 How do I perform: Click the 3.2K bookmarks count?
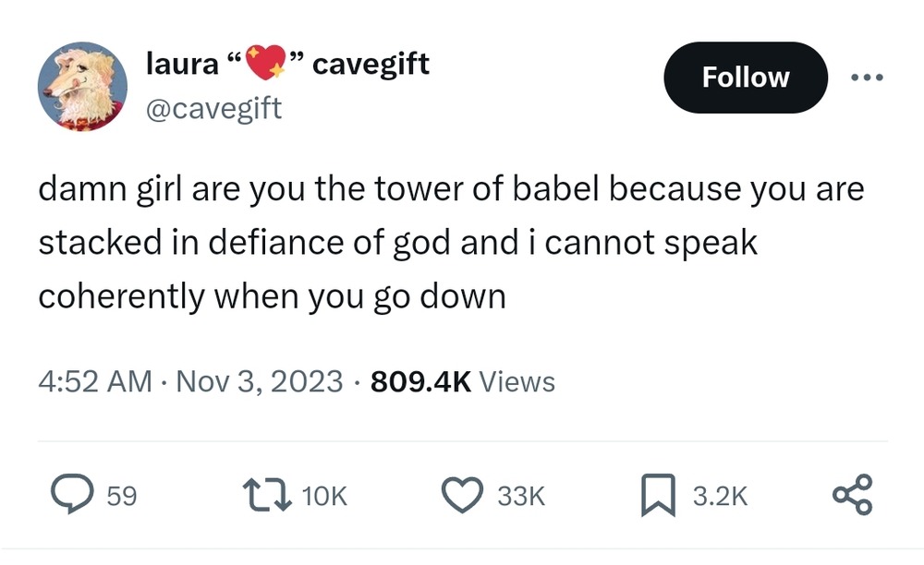click(720, 496)
